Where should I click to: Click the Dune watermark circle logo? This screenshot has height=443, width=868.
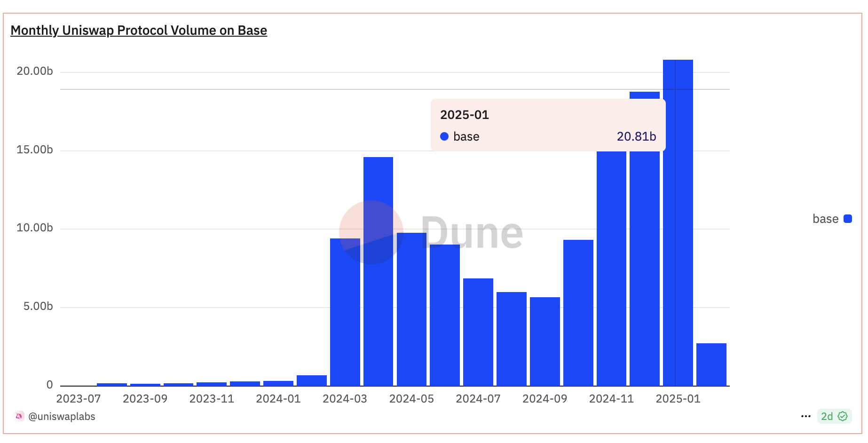[371, 232]
